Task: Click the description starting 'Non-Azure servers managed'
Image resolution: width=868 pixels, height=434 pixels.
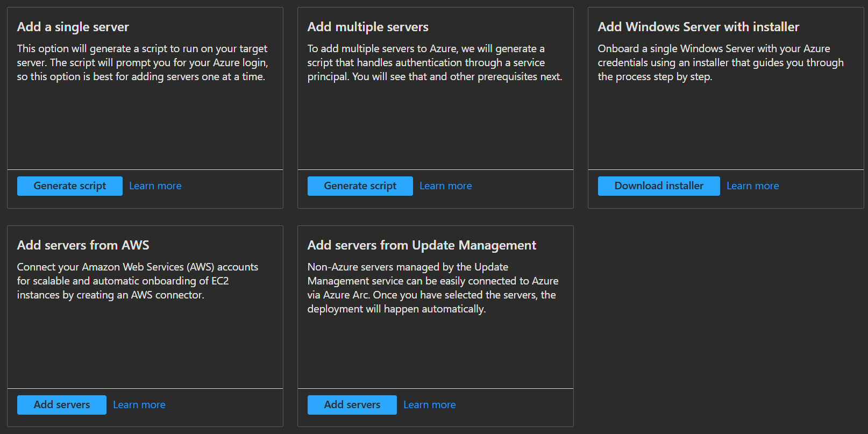Action: tap(433, 288)
